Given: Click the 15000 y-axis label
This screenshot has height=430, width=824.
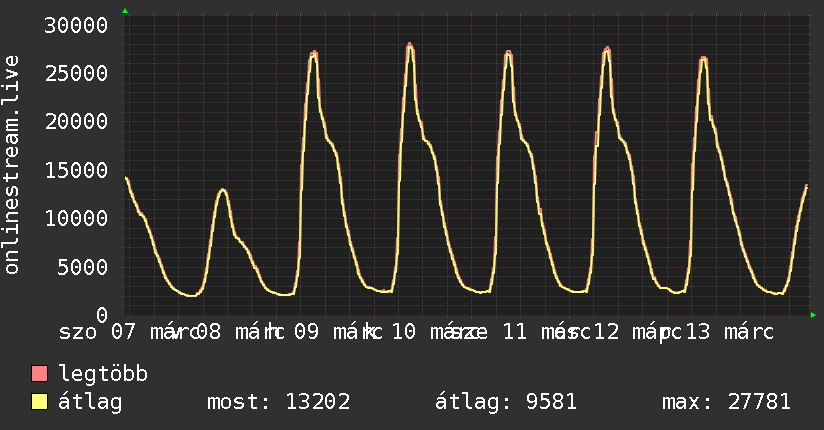Looking at the screenshot, I should pyautogui.click(x=76, y=170).
